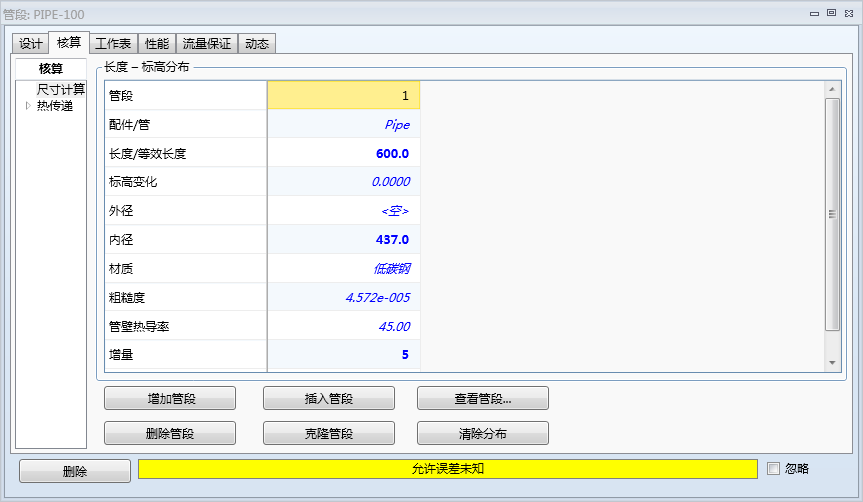Screen dimensions: 863x502
Task: Go to the 流量保证 tab
Action: (207, 44)
